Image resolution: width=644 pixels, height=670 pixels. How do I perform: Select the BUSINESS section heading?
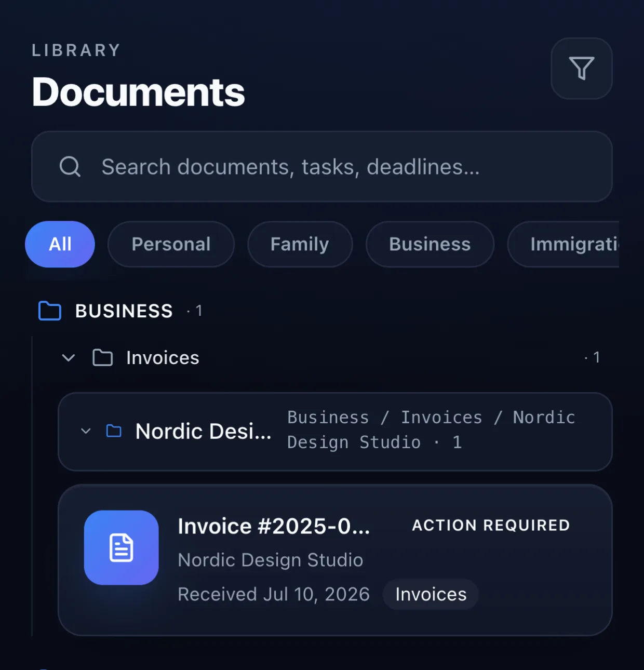point(124,311)
